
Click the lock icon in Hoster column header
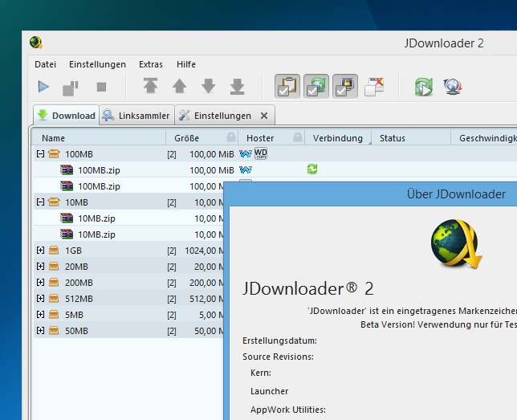[298, 137]
